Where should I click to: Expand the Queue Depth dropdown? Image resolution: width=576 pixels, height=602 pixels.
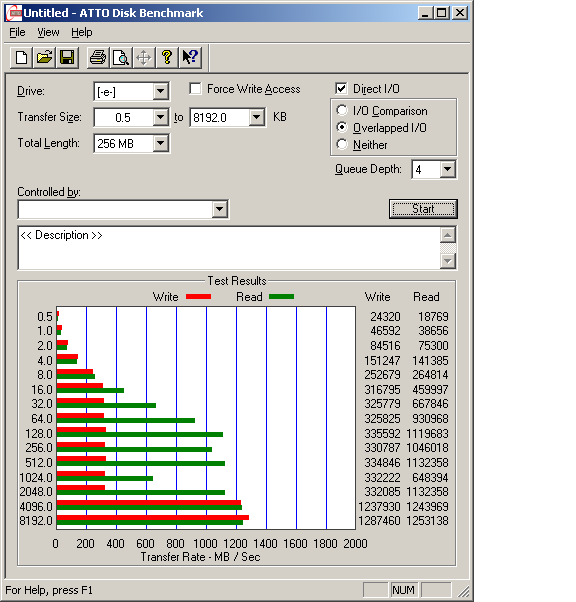click(x=447, y=169)
